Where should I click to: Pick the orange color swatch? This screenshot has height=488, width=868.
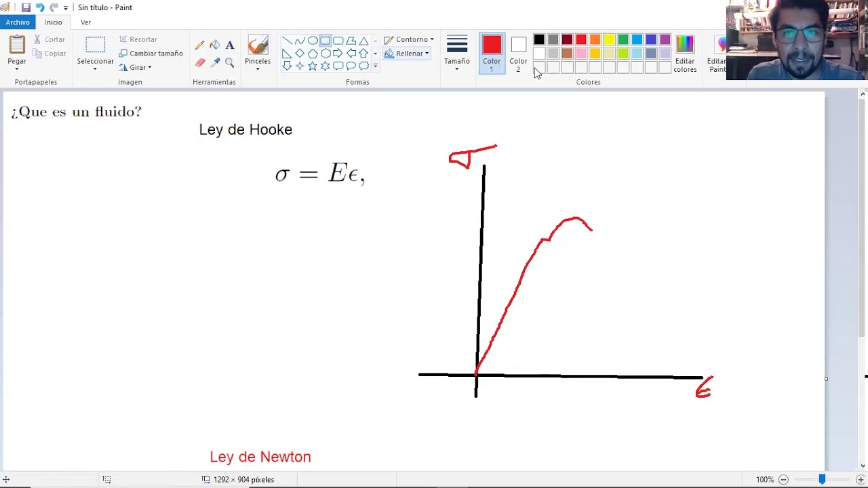(595, 40)
